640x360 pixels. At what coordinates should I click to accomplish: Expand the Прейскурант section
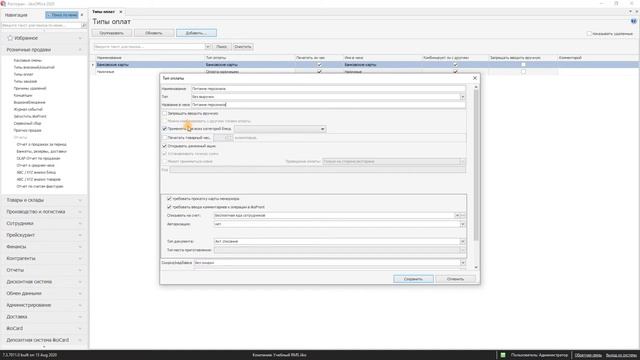pos(44,235)
